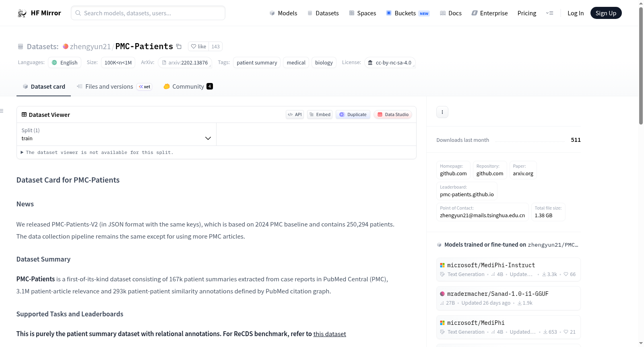
Task: Open the Community tab
Action: (x=188, y=87)
